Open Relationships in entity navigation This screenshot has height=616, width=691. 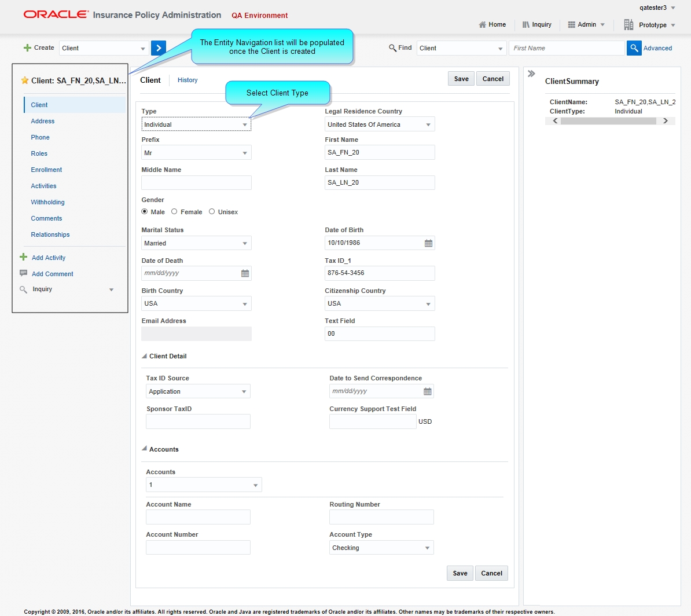coord(50,234)
